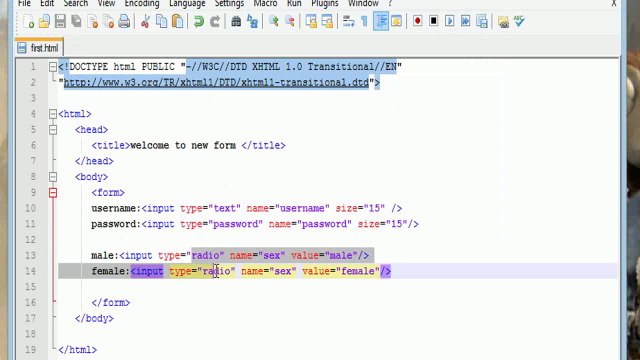
Task: Open a file using the Open folder icon
Action: point(44,21)
